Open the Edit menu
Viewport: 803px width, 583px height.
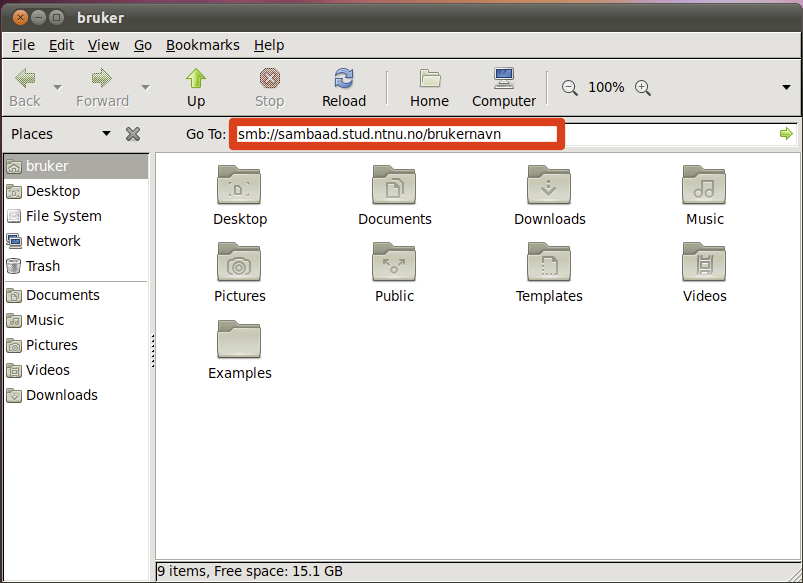(x=61, y=45)
